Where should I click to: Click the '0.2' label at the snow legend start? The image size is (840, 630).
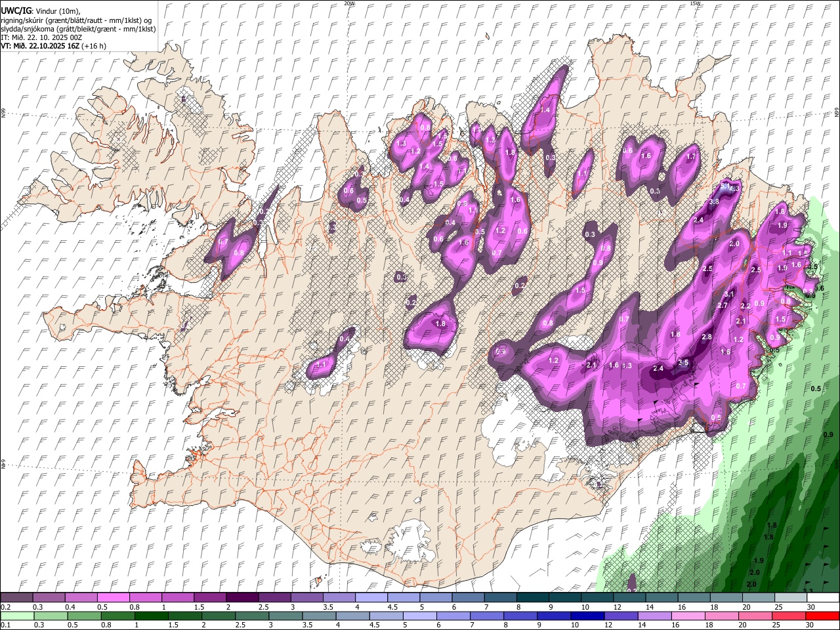tap(6, 606)
